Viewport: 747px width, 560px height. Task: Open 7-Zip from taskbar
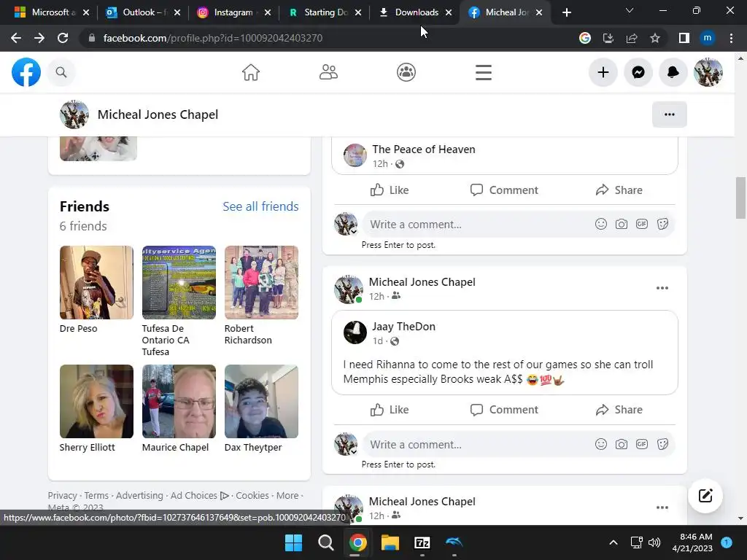pos(422,542)
